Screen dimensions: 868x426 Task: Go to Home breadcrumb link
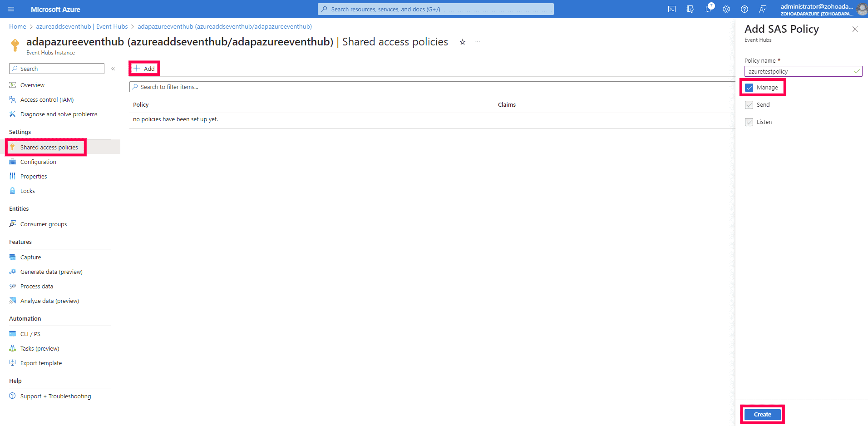click(x=18, y=26)
